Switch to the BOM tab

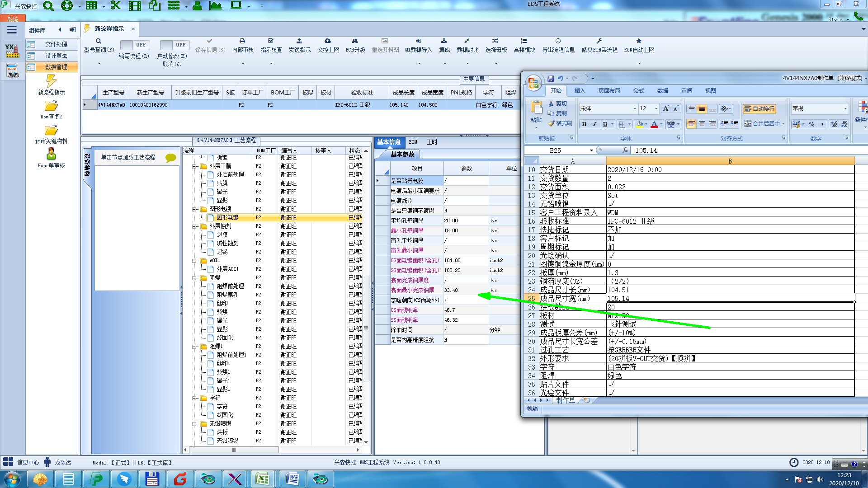click(x=413, y=142)
